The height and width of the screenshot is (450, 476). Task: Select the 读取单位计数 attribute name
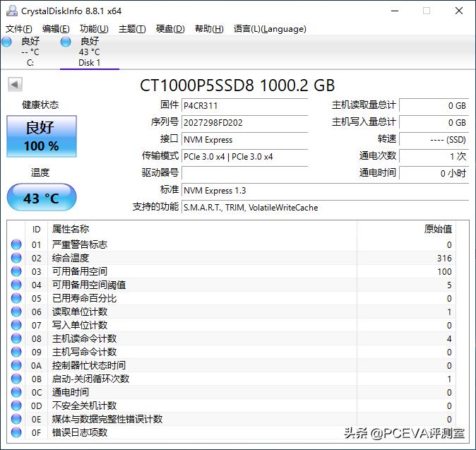pyautogui.click(x=80, y=312)
